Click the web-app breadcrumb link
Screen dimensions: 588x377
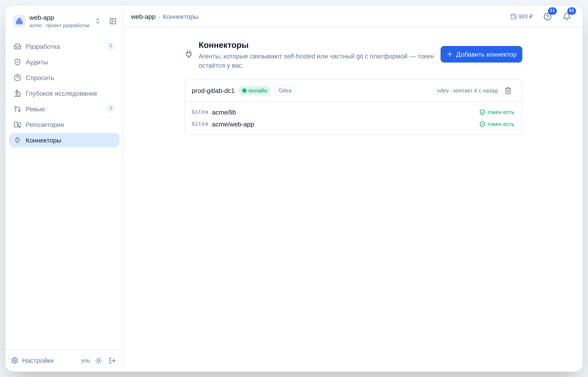coord(143,17)
